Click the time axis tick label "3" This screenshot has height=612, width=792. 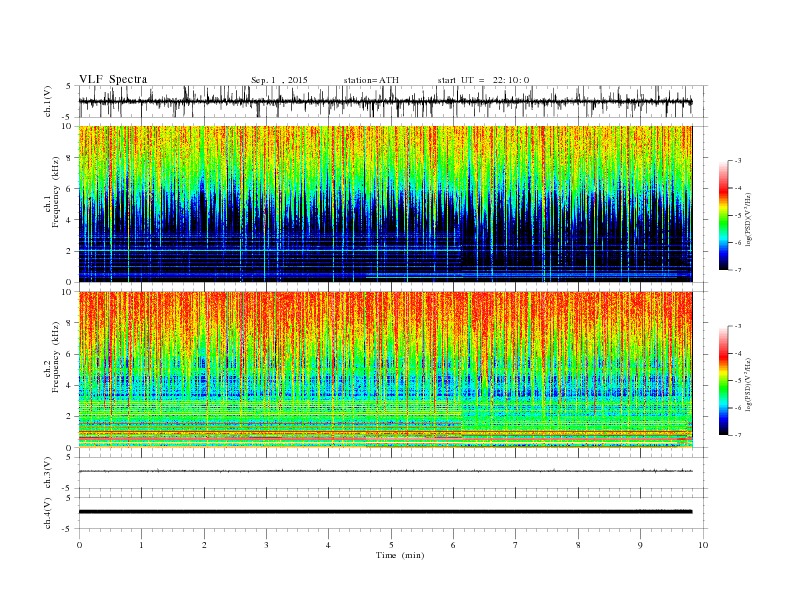(x=266, y=545)
